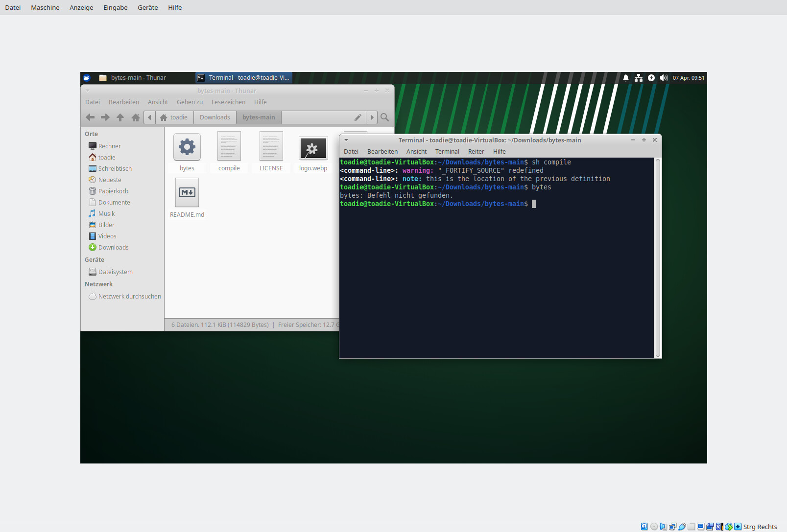The width and height of the screenshot is (787, 532).
Task: Open Thunar Datei menu
Action: (x=93, y=102)
